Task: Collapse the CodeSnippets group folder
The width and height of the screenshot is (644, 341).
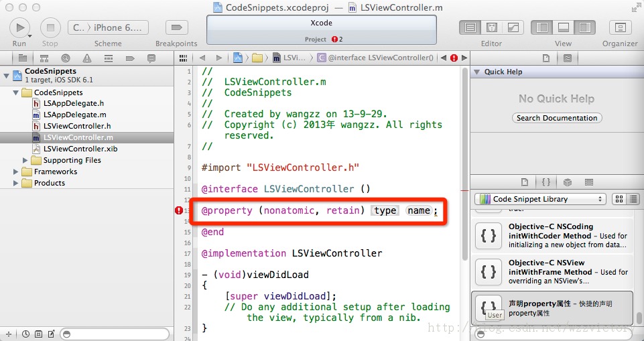Action: [15, 92]
